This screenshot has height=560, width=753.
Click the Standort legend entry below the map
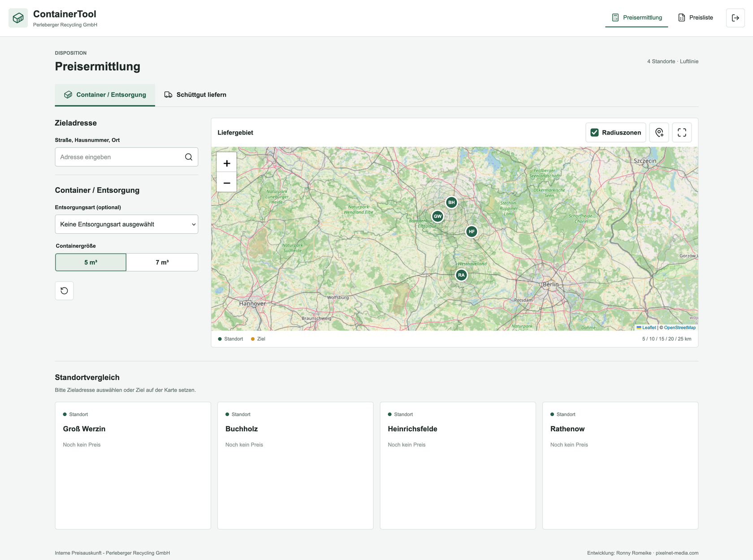tap(230, 339)
